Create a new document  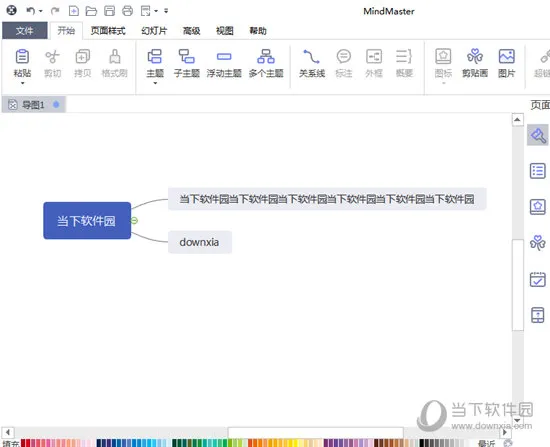click(74, 11)
